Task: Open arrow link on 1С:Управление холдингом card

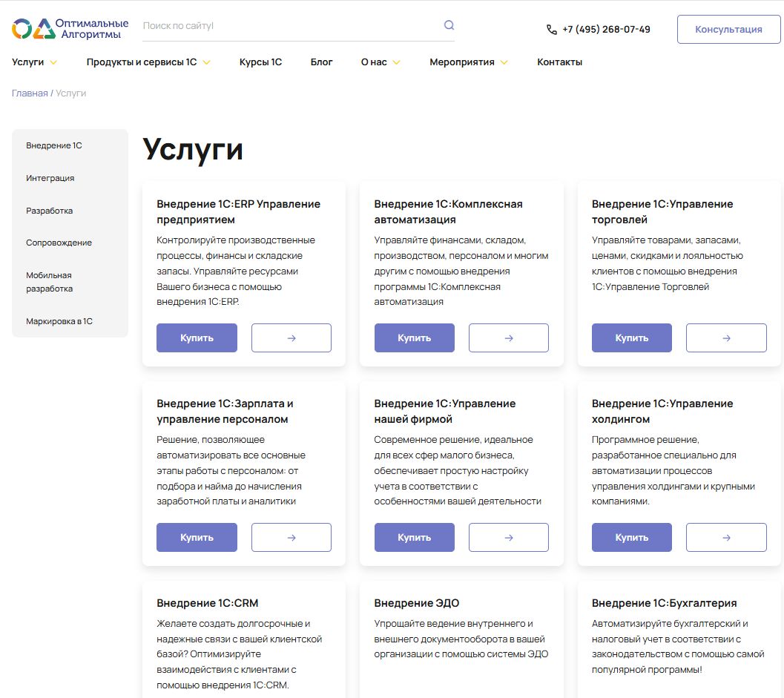Action: (725, 537)
